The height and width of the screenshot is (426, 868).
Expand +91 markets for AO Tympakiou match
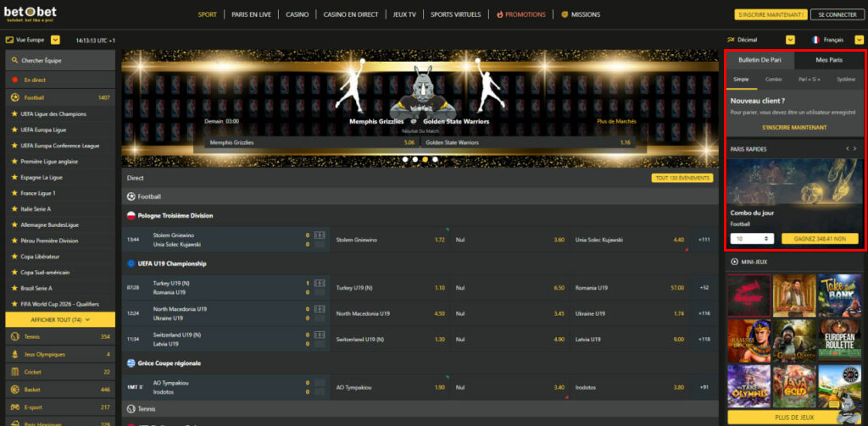[x=704, y=387]
